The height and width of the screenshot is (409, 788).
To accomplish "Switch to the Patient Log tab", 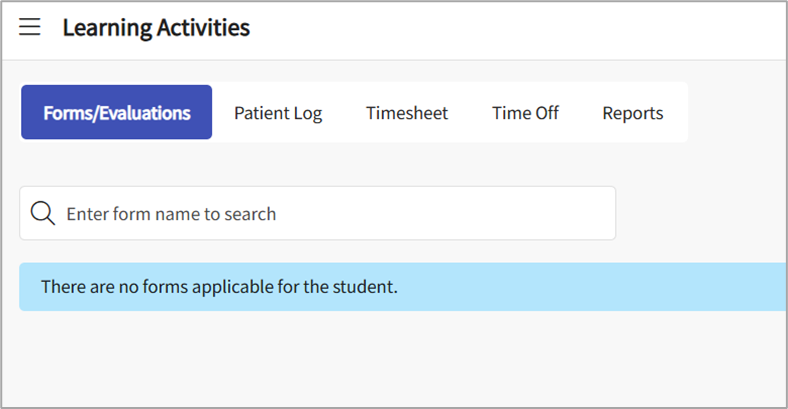I will [x=278, y=113].
